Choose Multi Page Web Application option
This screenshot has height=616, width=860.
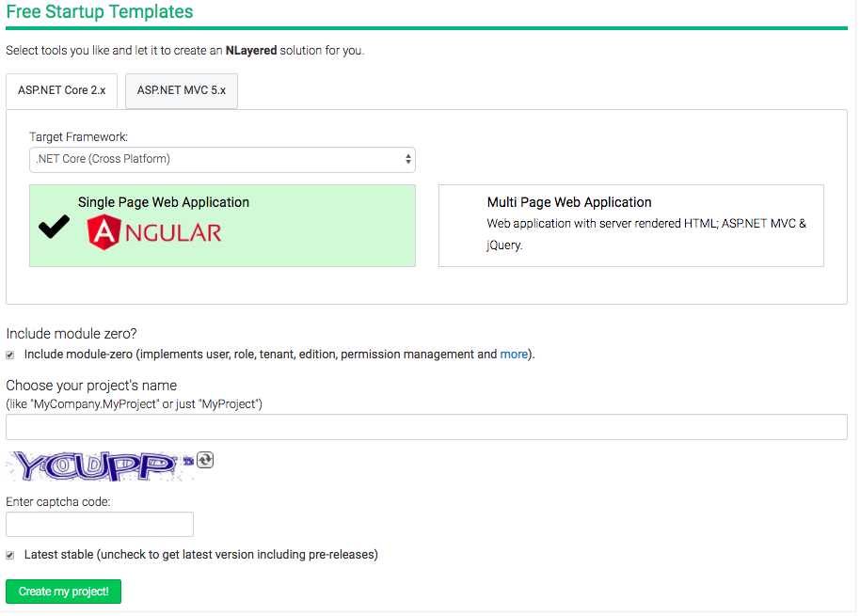(630, 226)
